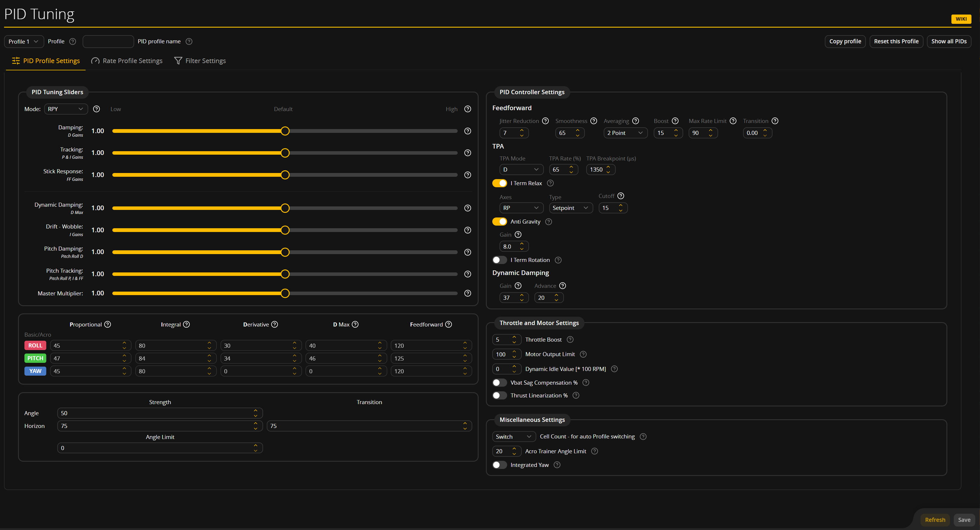Open the Averaging 2 Point dropdown
Viewport: 980px width, 530px height.
[625, 133]
